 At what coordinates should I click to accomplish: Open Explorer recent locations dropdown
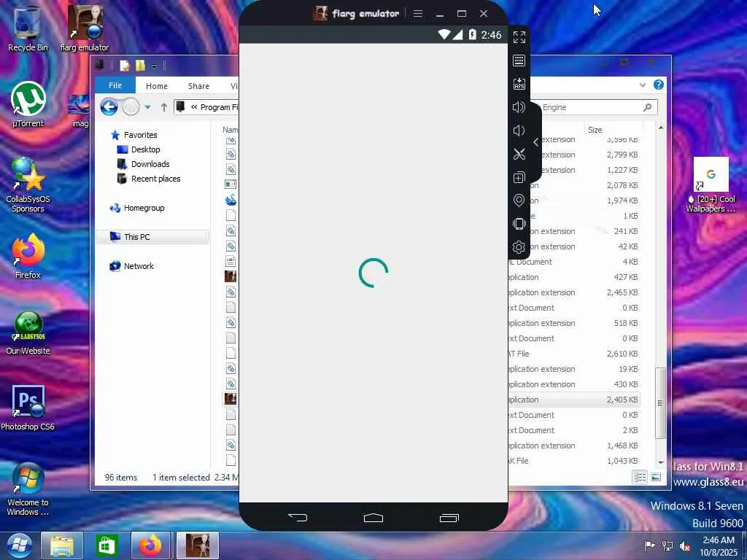pyautogui.click(x=147, y=107)
